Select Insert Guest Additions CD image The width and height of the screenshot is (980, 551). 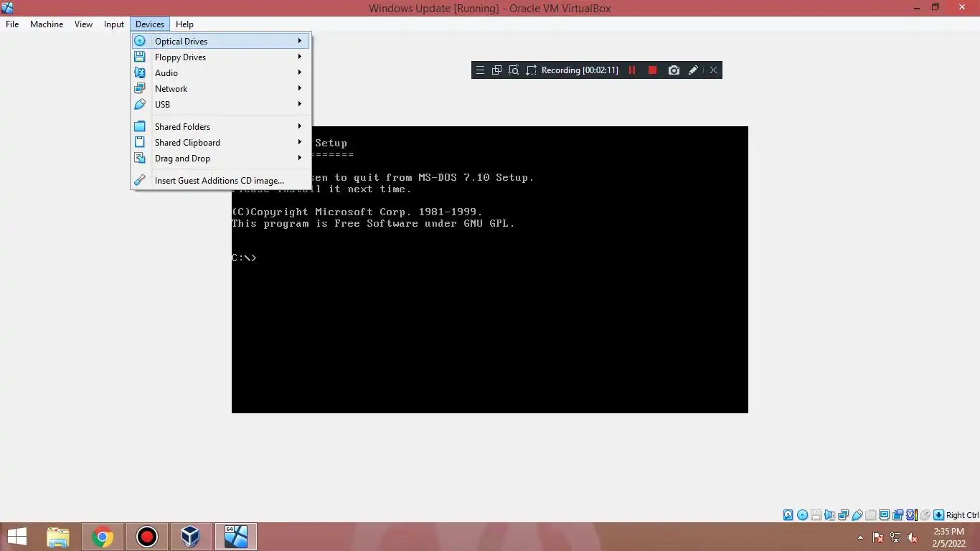[220, 180]
